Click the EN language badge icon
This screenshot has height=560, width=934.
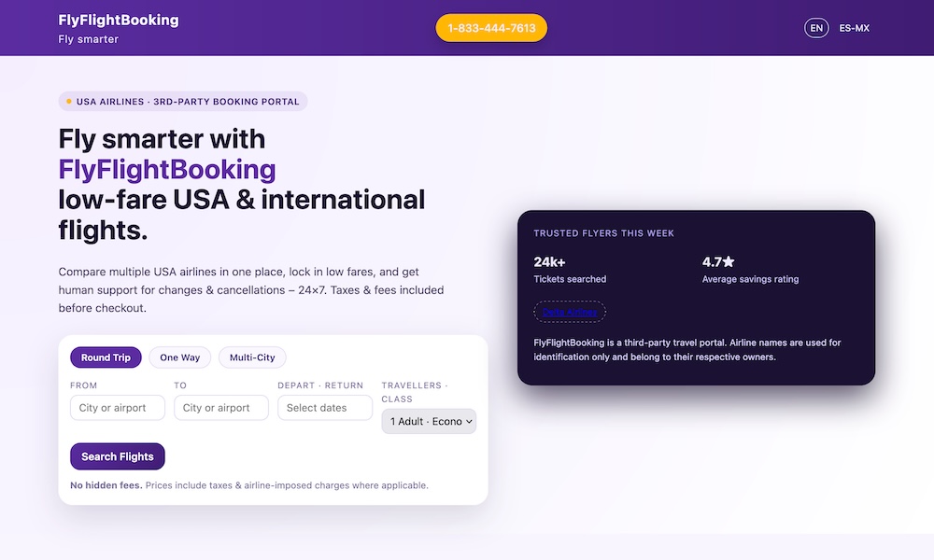(816, 27)
